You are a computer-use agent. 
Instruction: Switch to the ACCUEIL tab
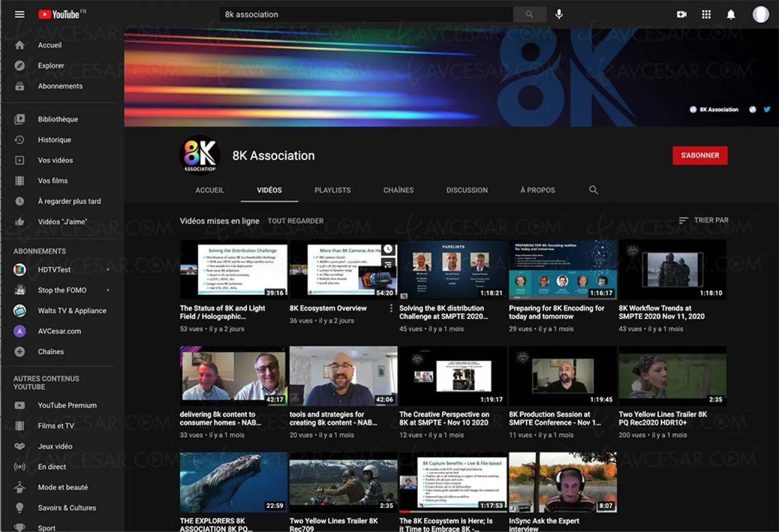210,190
